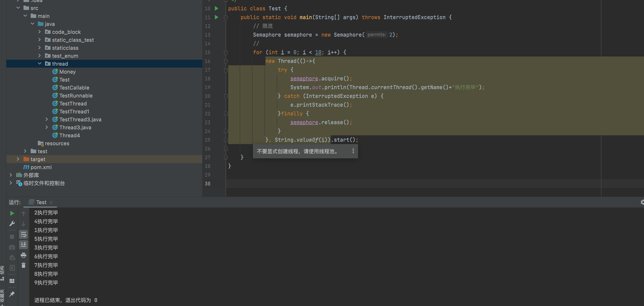The height and width of the screenshot is (306, 644).
Task: Click run gutter arrow beside class Test
Action: [x=216, y=9]
